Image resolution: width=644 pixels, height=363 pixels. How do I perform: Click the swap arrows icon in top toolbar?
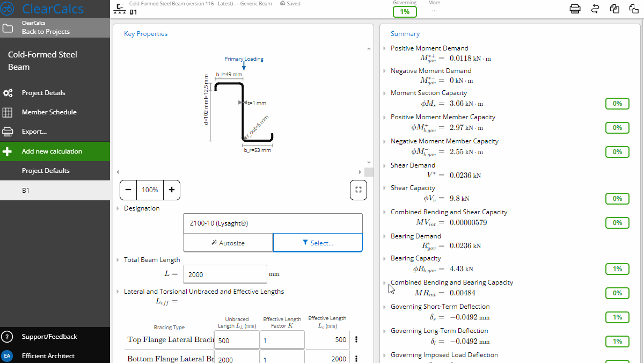click(595, 9)
